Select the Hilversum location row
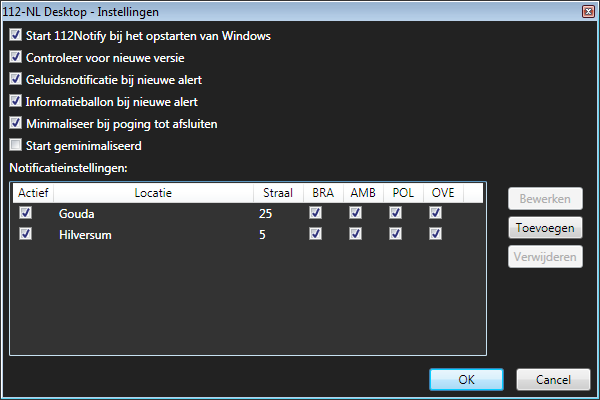This screenshot has height=400, width=600. pyautogui.click(x=248, y=234)
